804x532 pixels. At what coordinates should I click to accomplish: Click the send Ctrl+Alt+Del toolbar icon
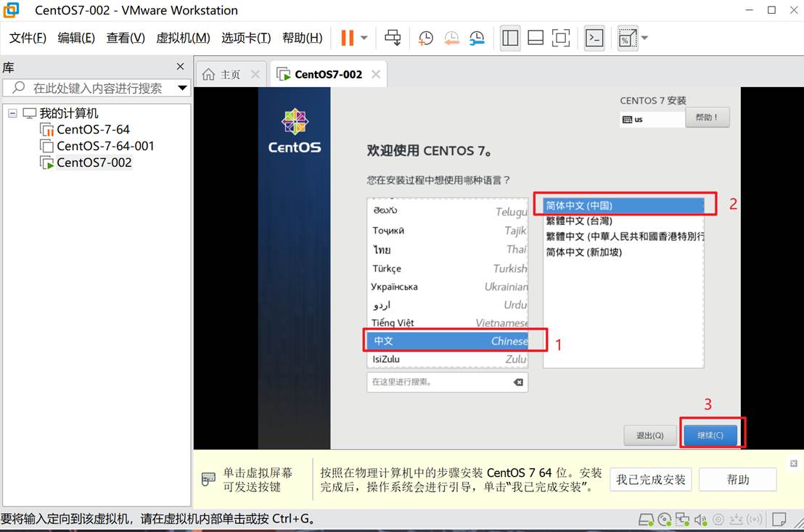click(393, 38)
